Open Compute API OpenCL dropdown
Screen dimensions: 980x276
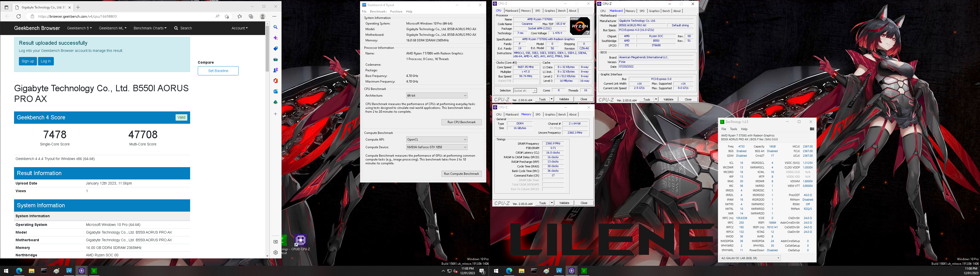pos(437,140)
